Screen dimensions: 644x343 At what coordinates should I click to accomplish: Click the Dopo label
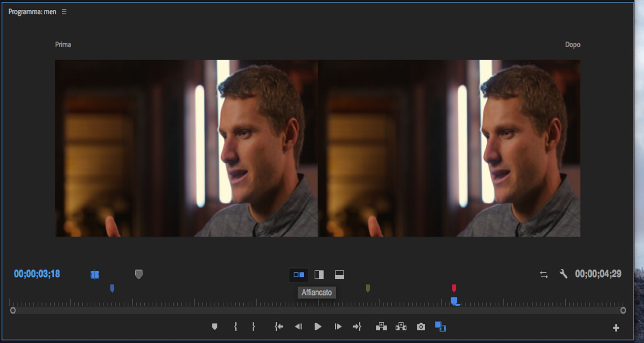[573, 45]
